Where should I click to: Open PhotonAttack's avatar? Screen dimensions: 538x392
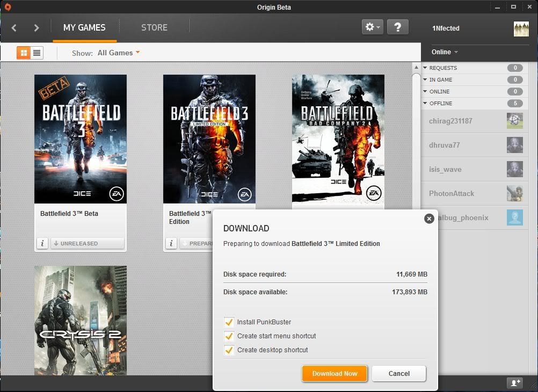tap(515, 193)
